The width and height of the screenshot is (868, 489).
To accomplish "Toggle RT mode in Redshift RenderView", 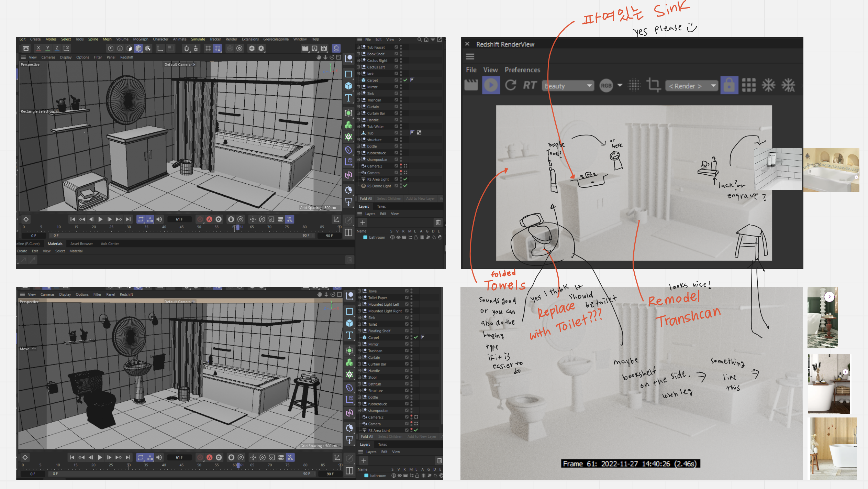I will (x=530, y=86).
